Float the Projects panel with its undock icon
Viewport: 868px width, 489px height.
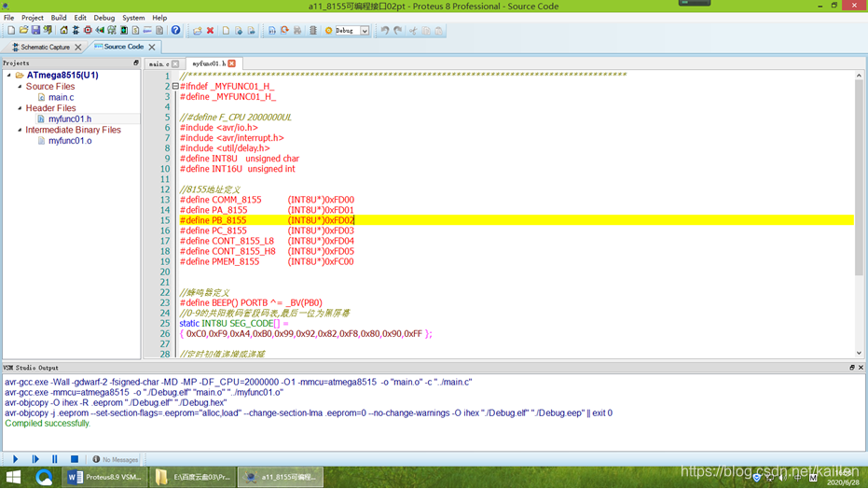tap(135, 63)
